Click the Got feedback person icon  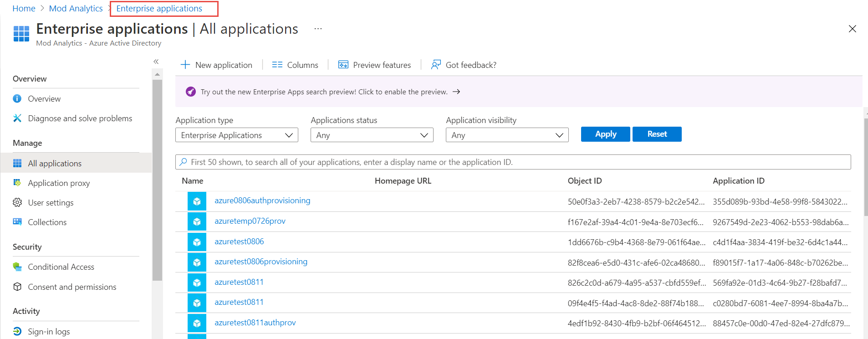(x=436, y=65)
